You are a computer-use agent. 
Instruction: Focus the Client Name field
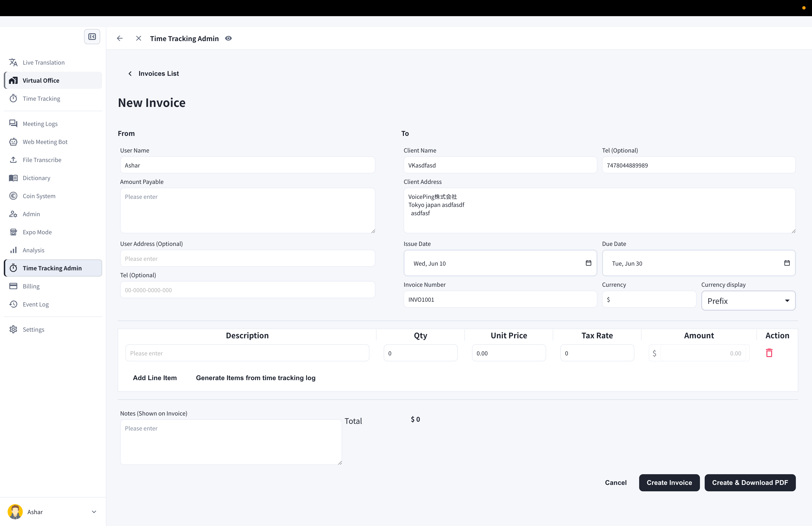coord(500,165)
